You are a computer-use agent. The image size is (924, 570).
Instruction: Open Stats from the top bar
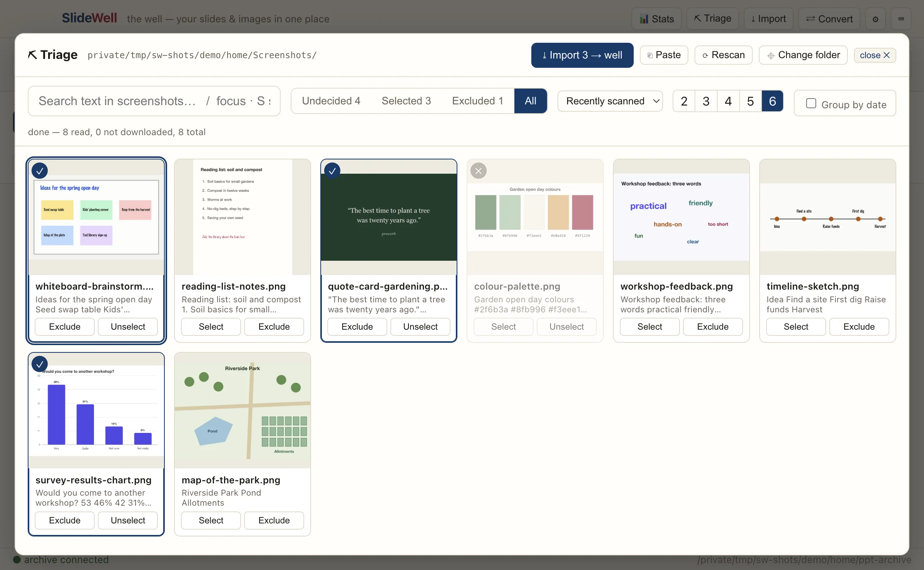[657, 19]
